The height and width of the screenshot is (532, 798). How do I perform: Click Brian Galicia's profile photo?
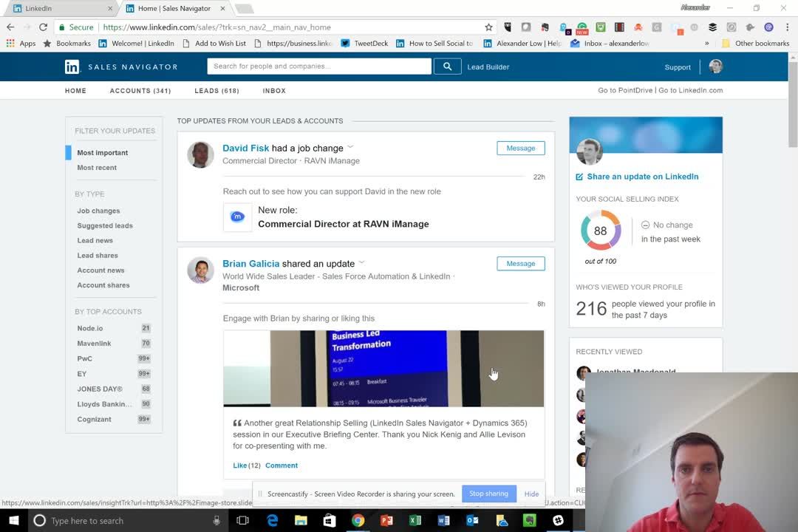point(200,270)
